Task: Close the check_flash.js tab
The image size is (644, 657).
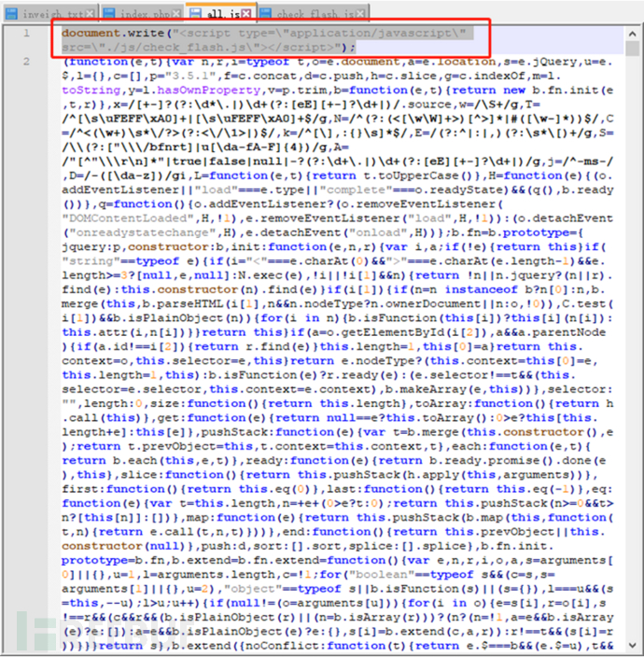Action: 360,14
